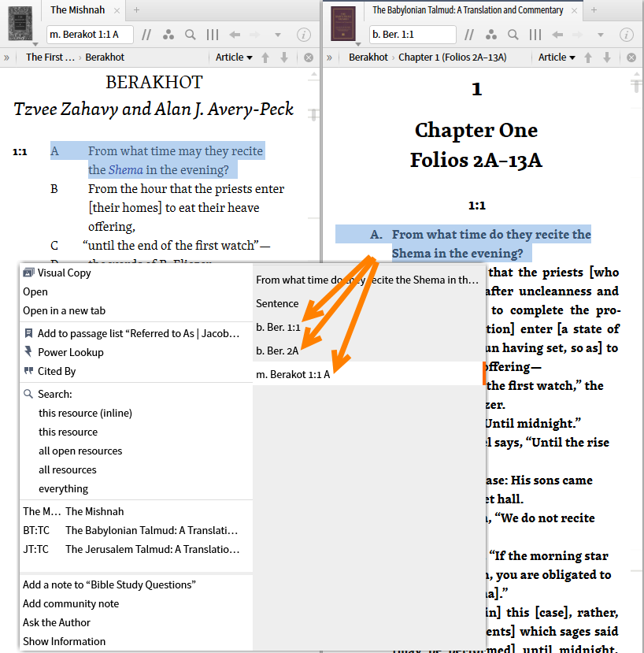This screenshot has height=653, width=644.
Task: Choose Open from context menu
Action: coord(136,292)
